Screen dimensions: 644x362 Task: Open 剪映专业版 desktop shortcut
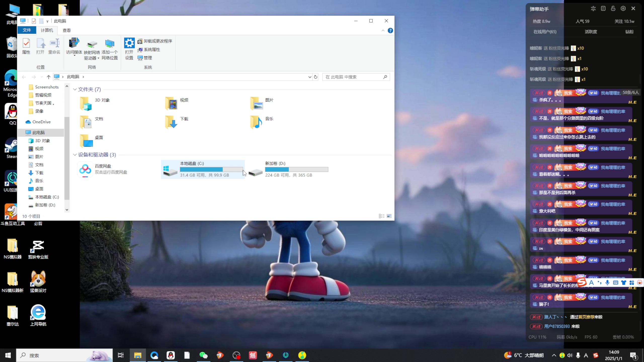coord(38,249)
